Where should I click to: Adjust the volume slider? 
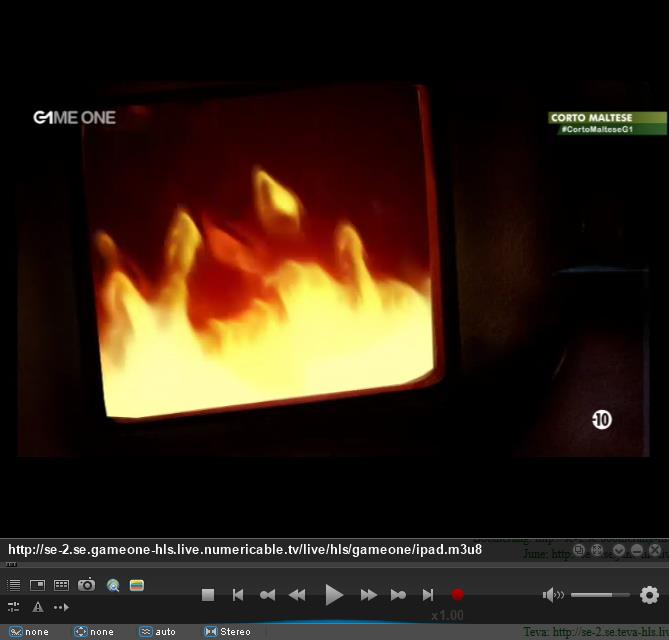[x=600, y=595]
